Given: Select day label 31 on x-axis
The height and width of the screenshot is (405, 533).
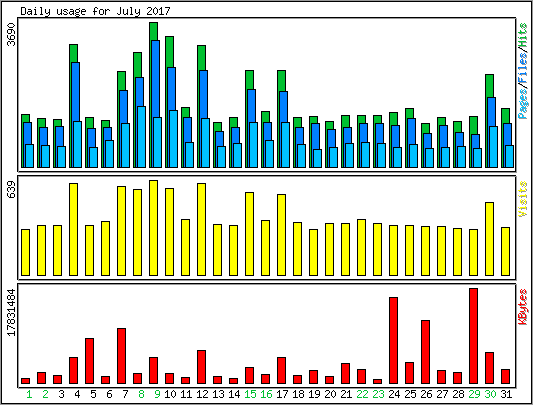Looking at the screenshot, I should coord(506,394).
